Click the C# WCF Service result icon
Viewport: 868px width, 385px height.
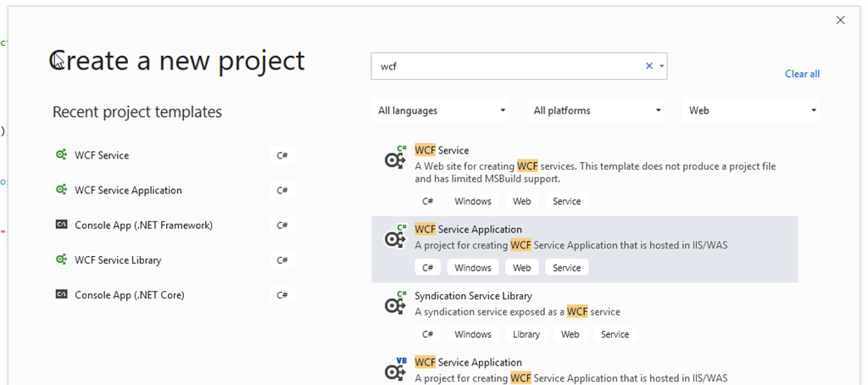click(x=395, y=157)
